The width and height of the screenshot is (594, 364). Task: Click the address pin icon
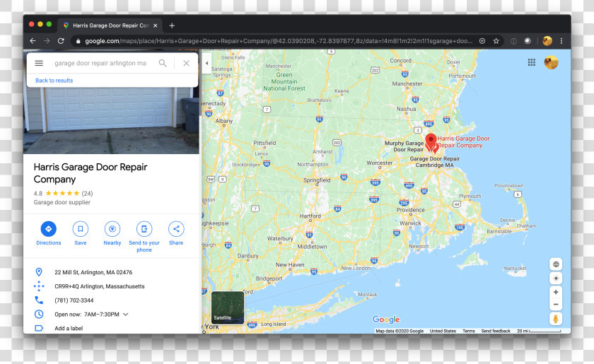pyautogui.click(x=39, y=272)
